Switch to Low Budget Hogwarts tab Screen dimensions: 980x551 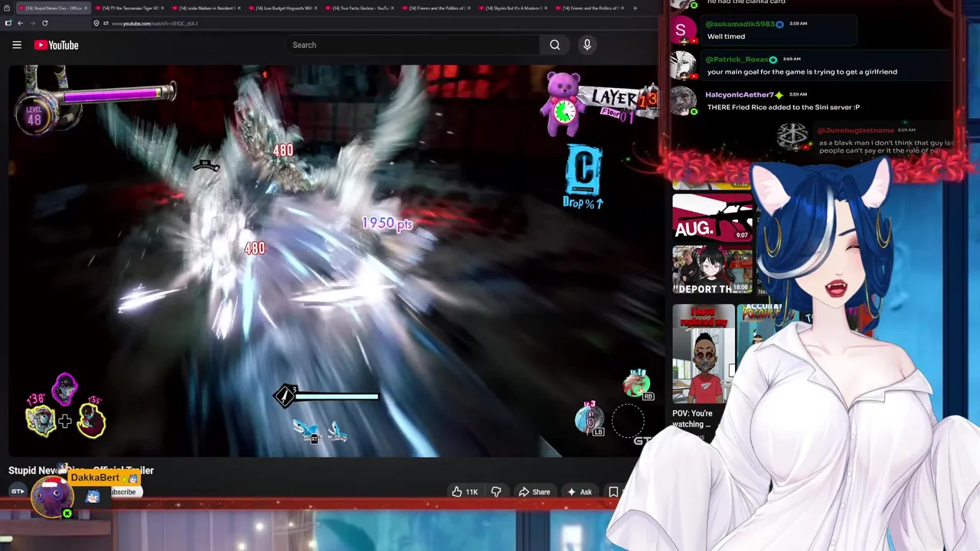[282, 8]
